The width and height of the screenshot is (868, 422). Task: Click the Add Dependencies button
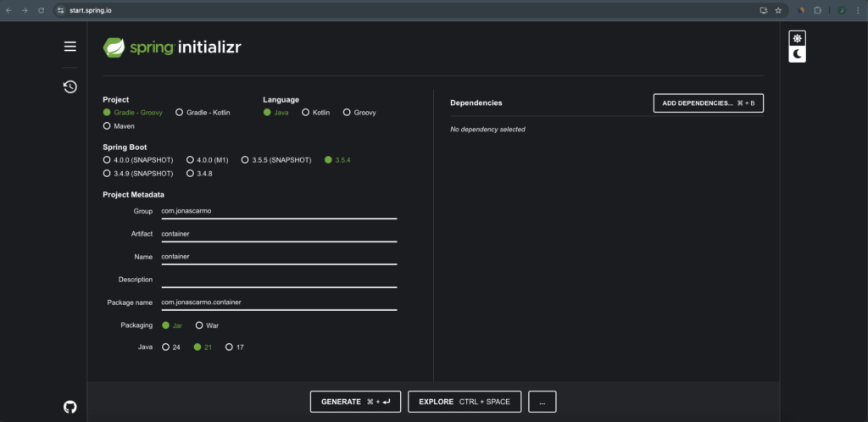pos(709,103)
